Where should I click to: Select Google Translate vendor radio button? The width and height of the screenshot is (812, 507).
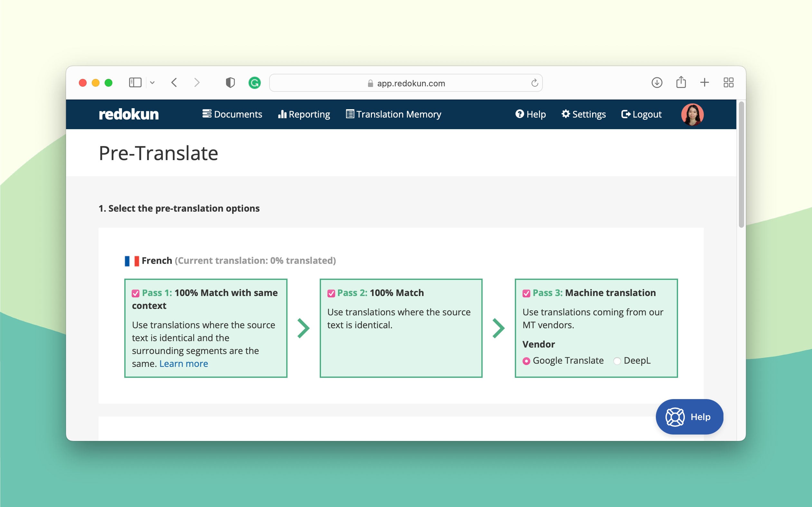526,360
